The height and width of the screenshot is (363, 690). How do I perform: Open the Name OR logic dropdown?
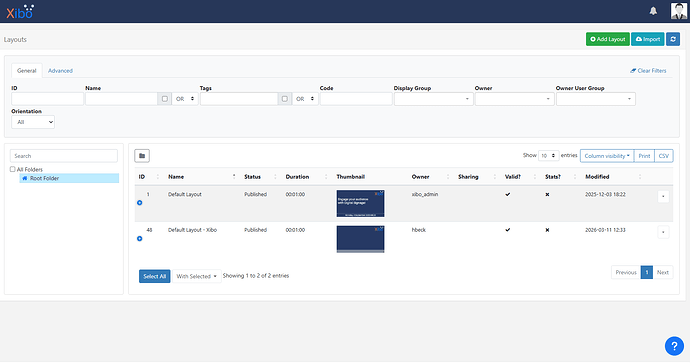[x=185, y=99]
